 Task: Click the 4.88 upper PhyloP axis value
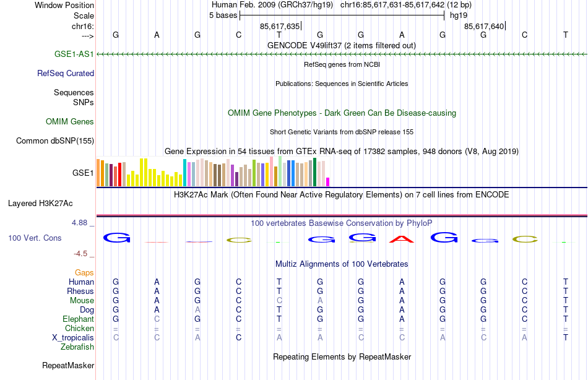point(79,222)
